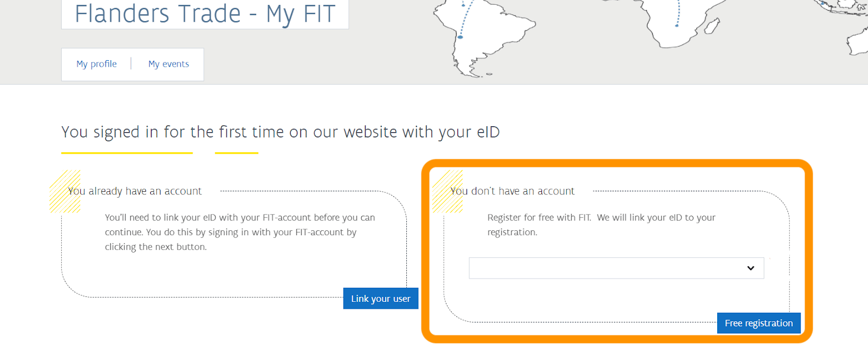This screenshot has height=362, width=868.
Task: Click the Madagascar island on the map
Action: coord(713,26)
